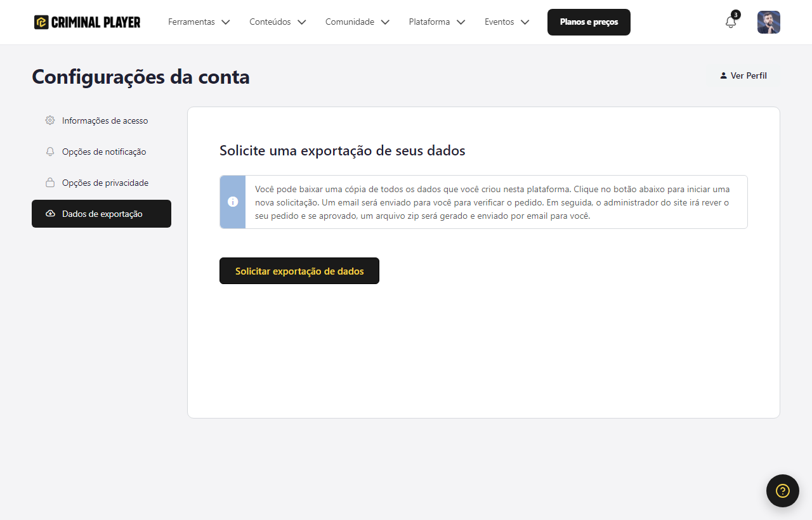This screenshot has height=520, width=812.
Task: Click the notification count badge showing 3
Action: point(735,15)
